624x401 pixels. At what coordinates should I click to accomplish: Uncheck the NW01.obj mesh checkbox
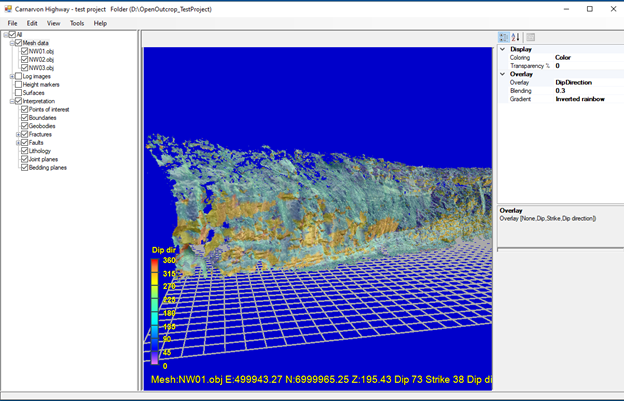pos(25,51)
